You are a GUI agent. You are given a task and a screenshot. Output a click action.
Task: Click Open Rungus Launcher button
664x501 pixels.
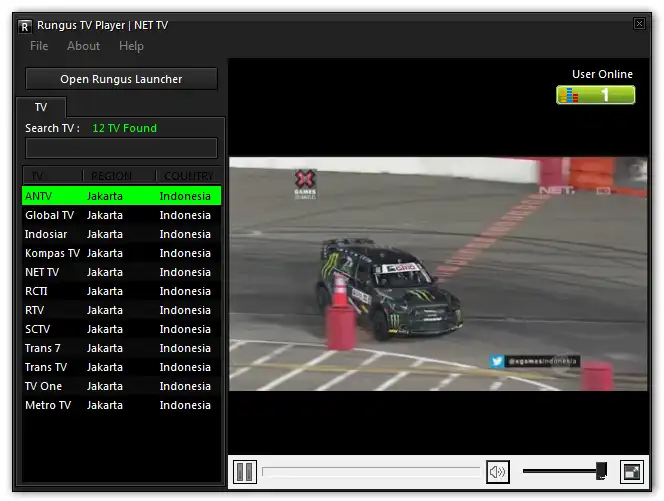(122, 79)
